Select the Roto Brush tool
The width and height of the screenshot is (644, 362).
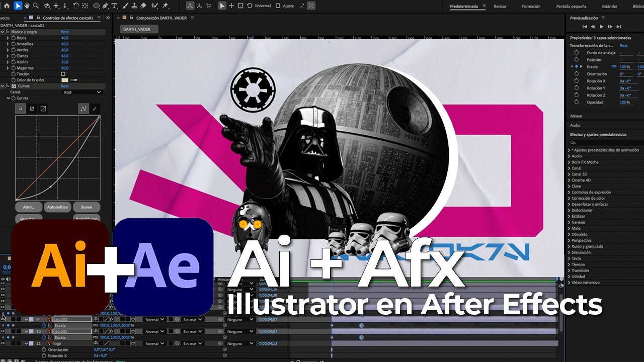[x=154, y=6]
